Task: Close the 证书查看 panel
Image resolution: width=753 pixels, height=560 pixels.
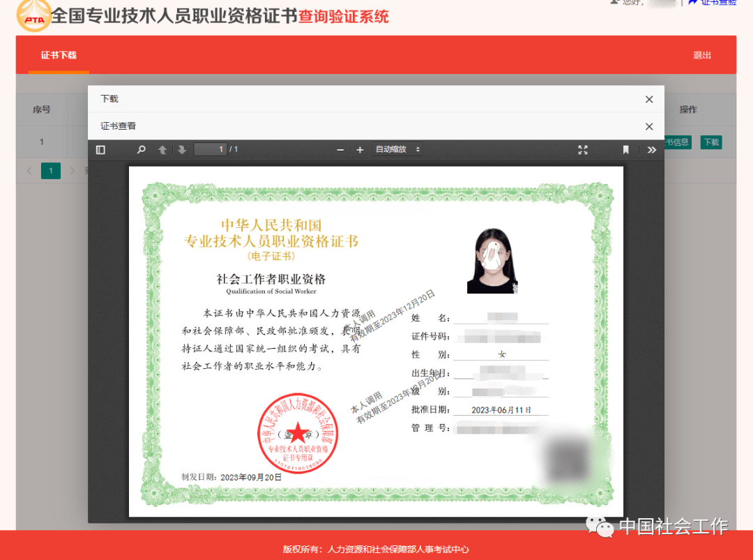Action: click(x=648, y=126)
